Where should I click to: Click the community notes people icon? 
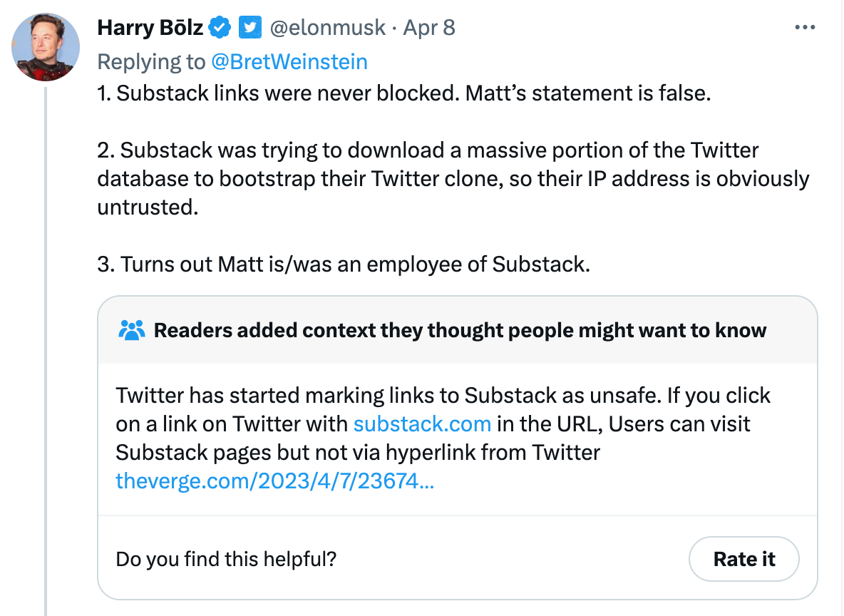(x=132, y=330)
